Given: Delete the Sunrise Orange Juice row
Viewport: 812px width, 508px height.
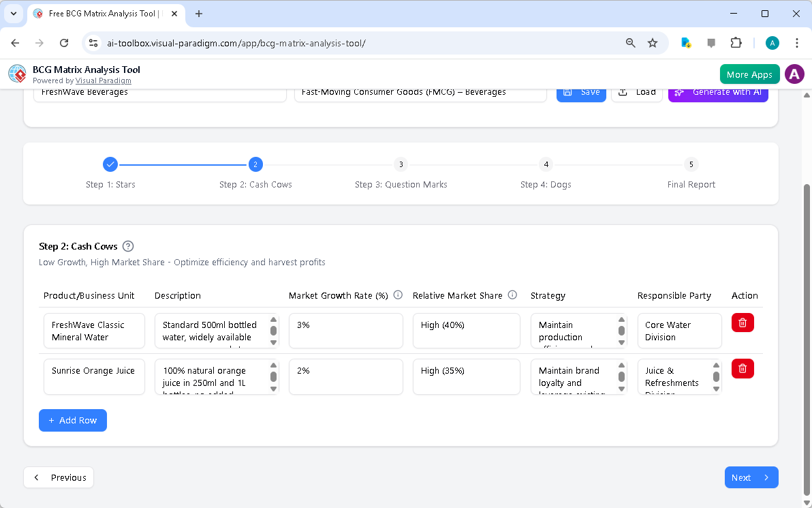Looking at the screenshot, I should coord(743,368).
